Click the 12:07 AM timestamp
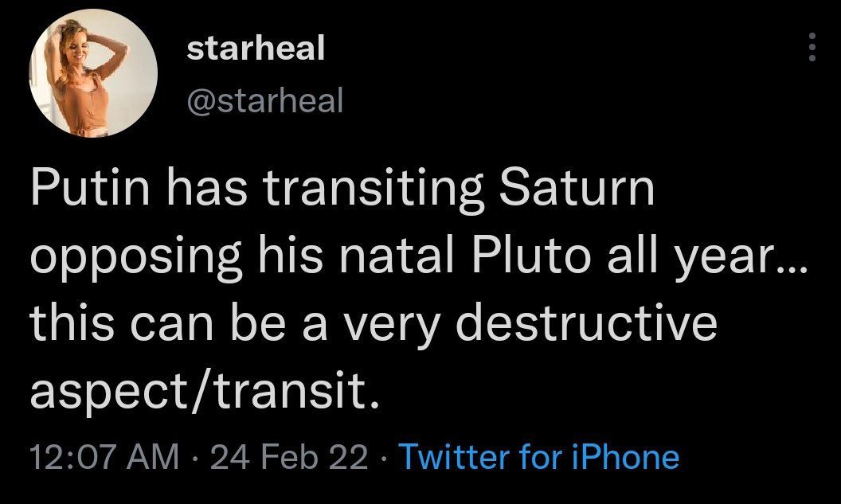 coord(104,457)
